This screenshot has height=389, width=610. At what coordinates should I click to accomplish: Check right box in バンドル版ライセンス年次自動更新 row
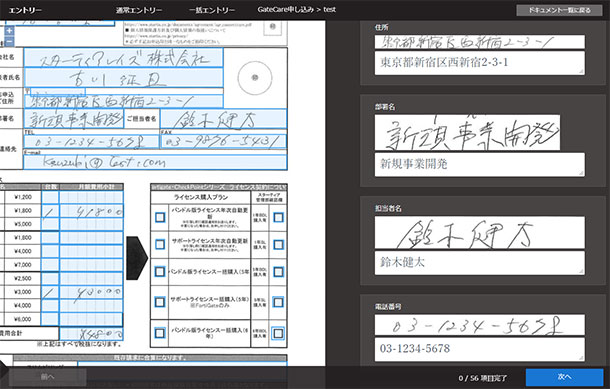278,217
